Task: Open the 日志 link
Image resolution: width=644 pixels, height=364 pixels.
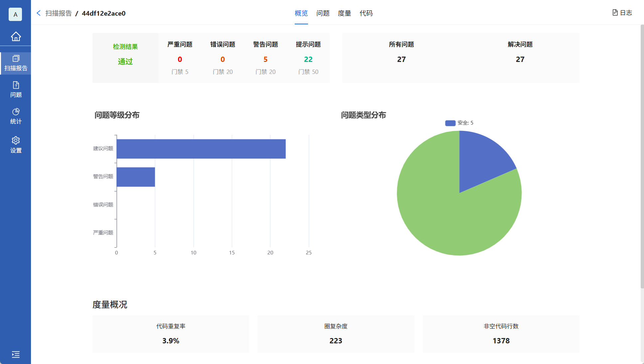Action: point(625,12)
